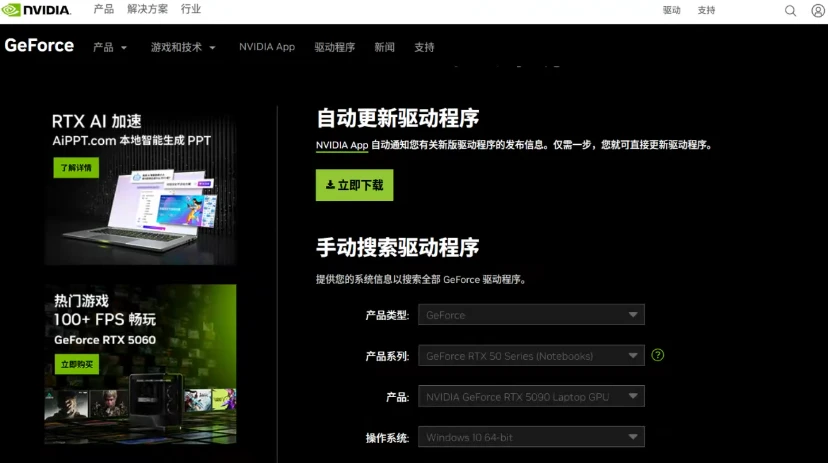
Task: Open the search magnifier icon
Action: (x=790, y=10)
